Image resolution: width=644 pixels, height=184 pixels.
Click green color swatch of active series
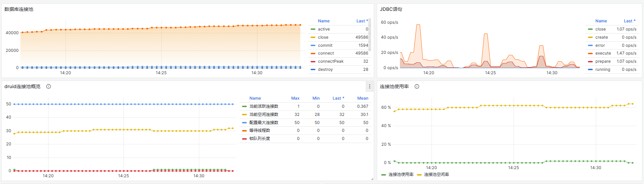(313, 29)
